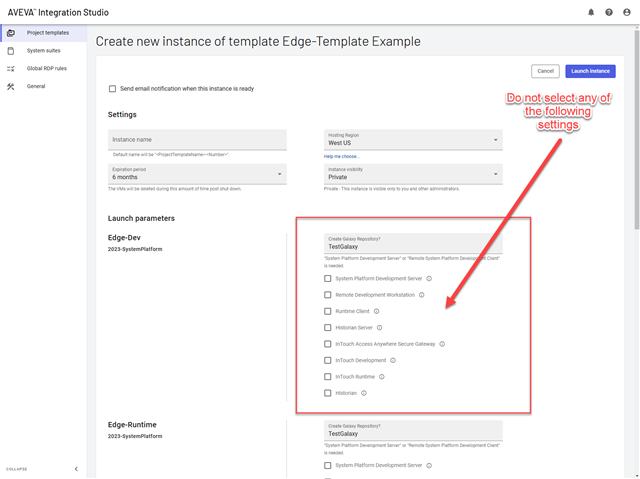Check Edge-Dev System Platform Development Server

pyautogui.click(x=327, y=279)
